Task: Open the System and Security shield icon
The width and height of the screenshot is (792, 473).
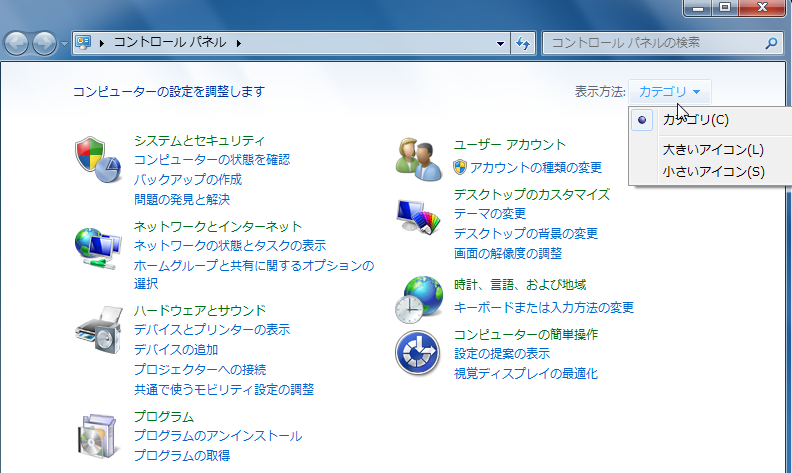Action: 98,159
